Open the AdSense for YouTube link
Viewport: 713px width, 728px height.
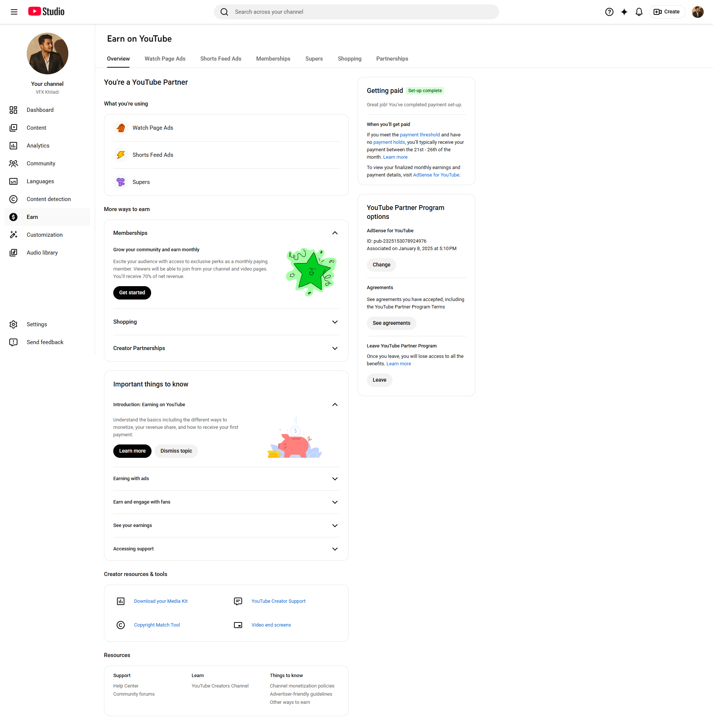436,175
